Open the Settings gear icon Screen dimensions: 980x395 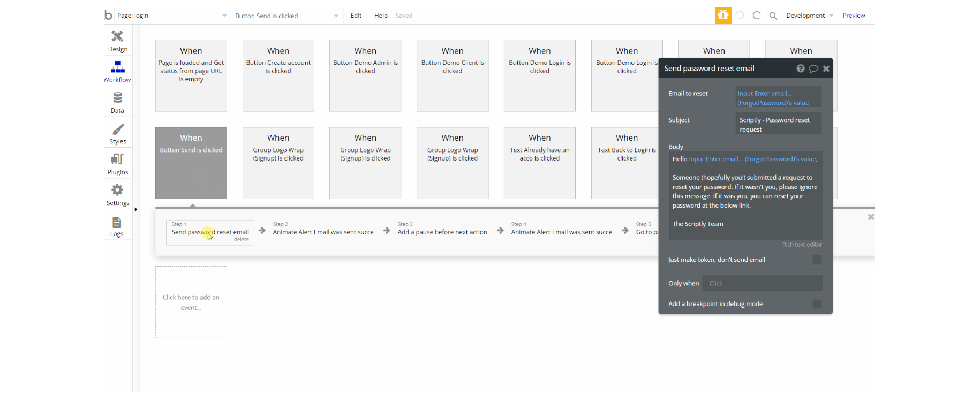click(x=117, y=190)
